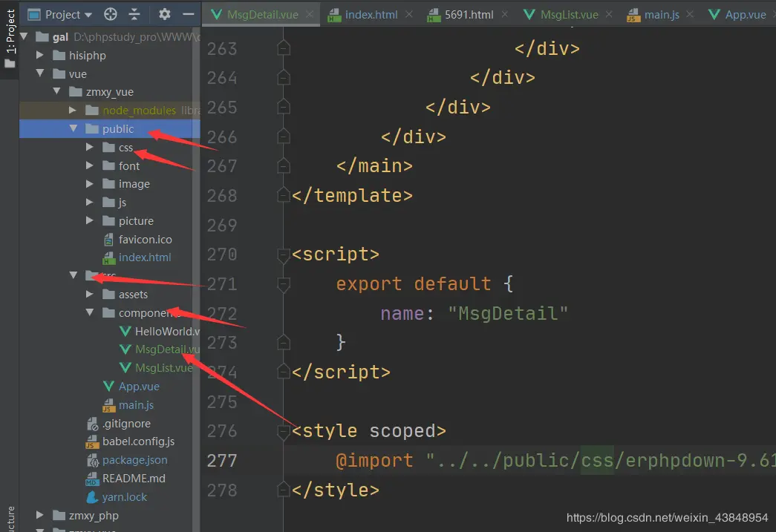Click the Vue icon of MsgDetail.vue tree item
Image resolution: width=776 pixels, height=532 pixels.
pyautogui.click(x=125, y=349)
